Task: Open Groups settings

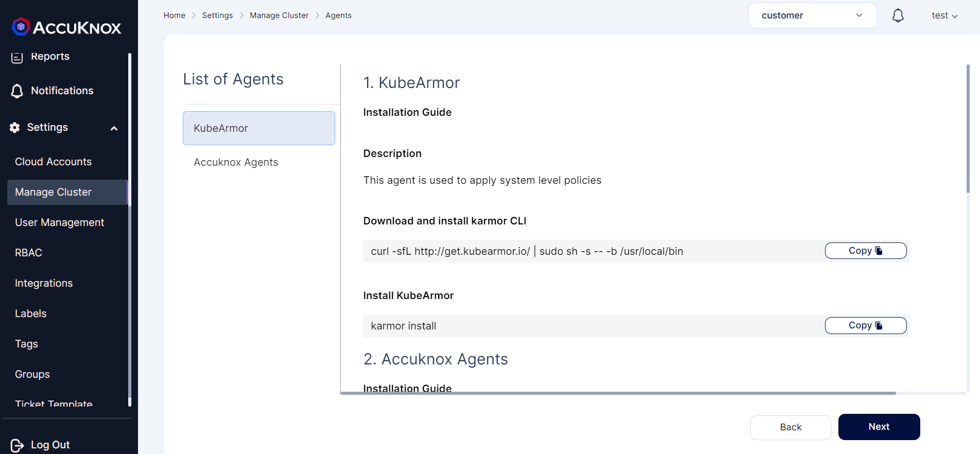Action: (32, 374)
